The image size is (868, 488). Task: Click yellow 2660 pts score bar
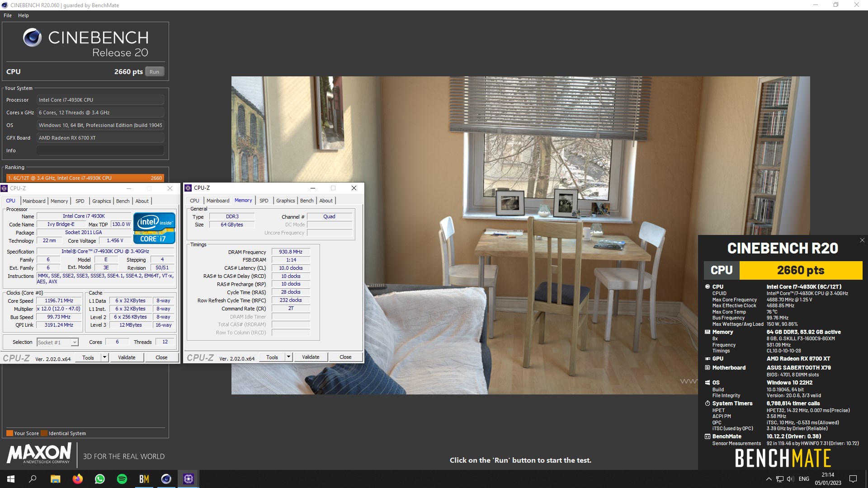[801, 270]
